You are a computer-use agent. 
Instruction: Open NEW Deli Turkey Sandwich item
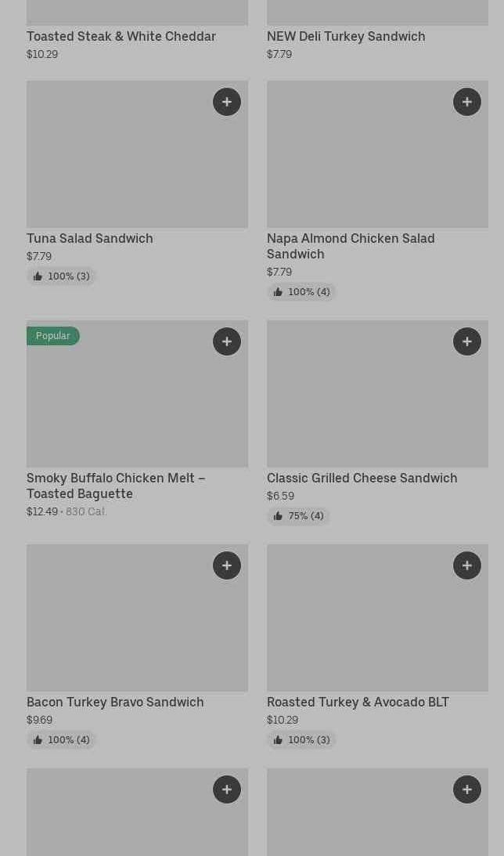[x=346, y=36]
